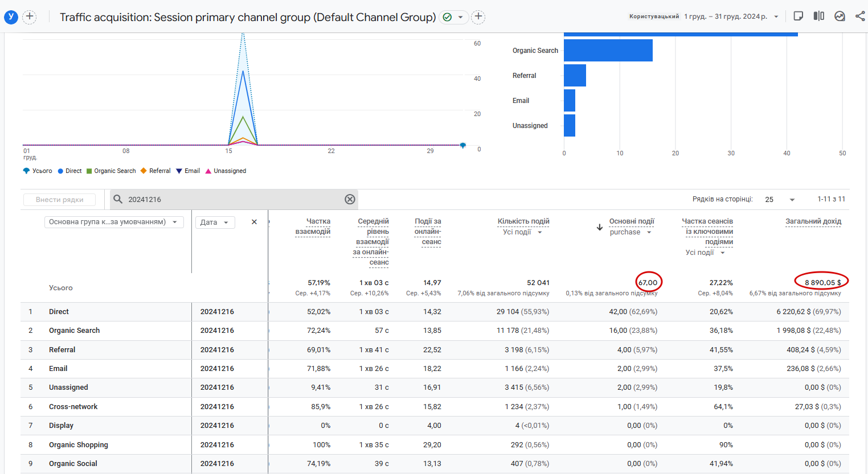The height and width of the screenshot is (474, 868).
Task: Clear the 20241216 search filter
Action: pos(350,199)
